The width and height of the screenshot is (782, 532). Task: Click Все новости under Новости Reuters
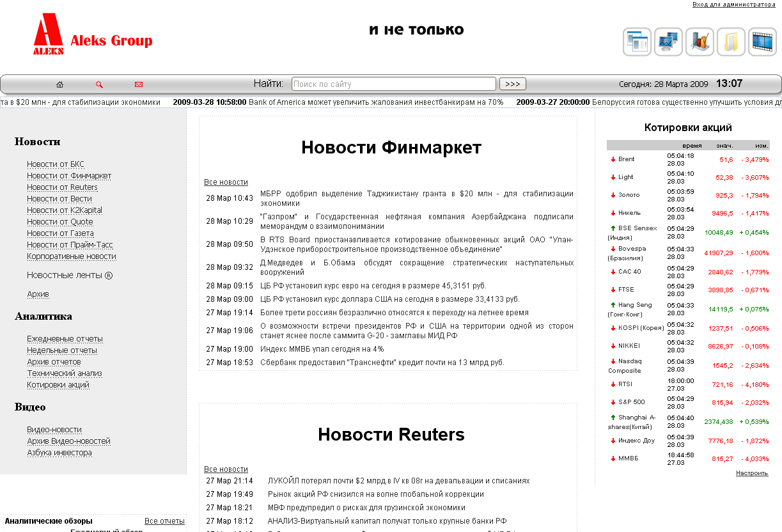pyautogui.click(x=226, y=469)
